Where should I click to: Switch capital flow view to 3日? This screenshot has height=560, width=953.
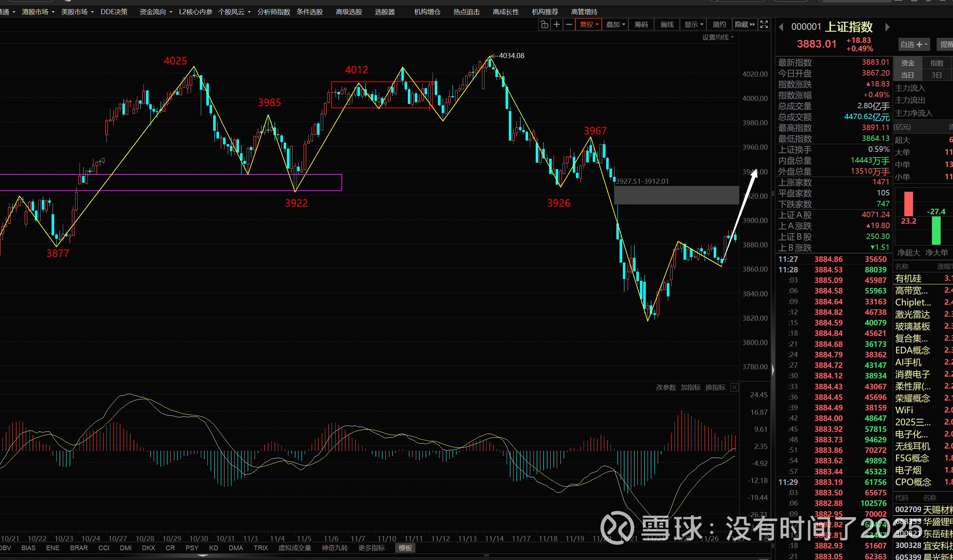936,75
